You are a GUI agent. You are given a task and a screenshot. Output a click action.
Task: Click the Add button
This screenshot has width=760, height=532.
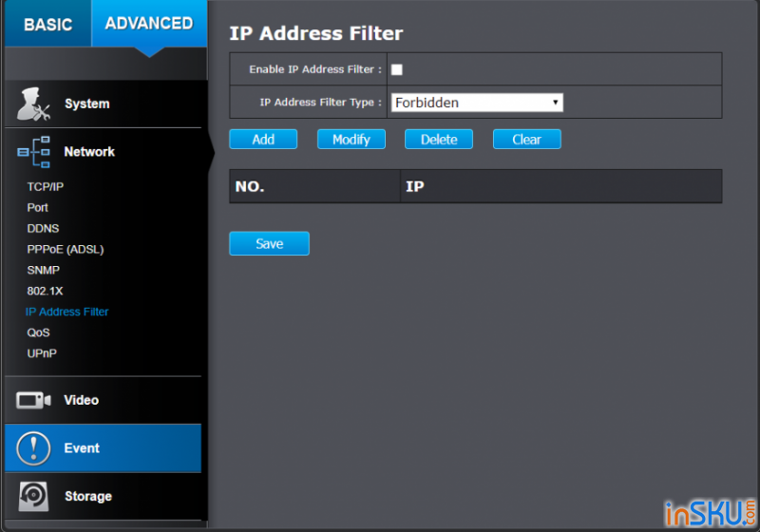pos(263,140)
